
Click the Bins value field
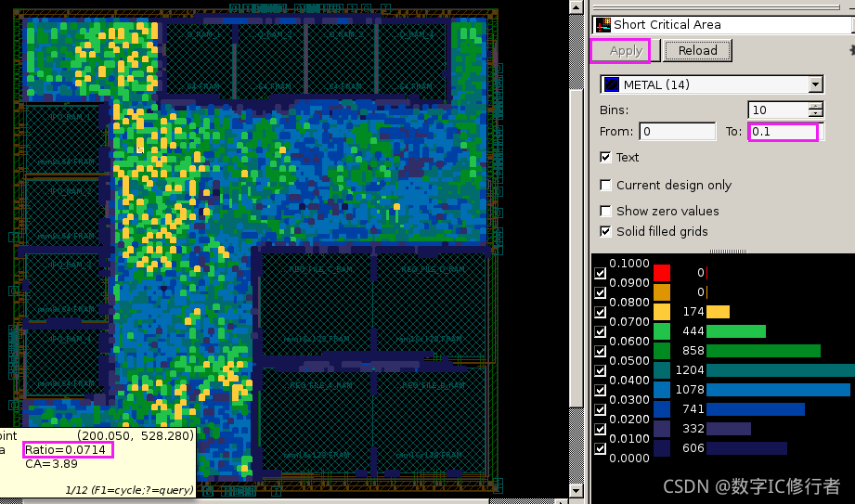tap(779, 110)
